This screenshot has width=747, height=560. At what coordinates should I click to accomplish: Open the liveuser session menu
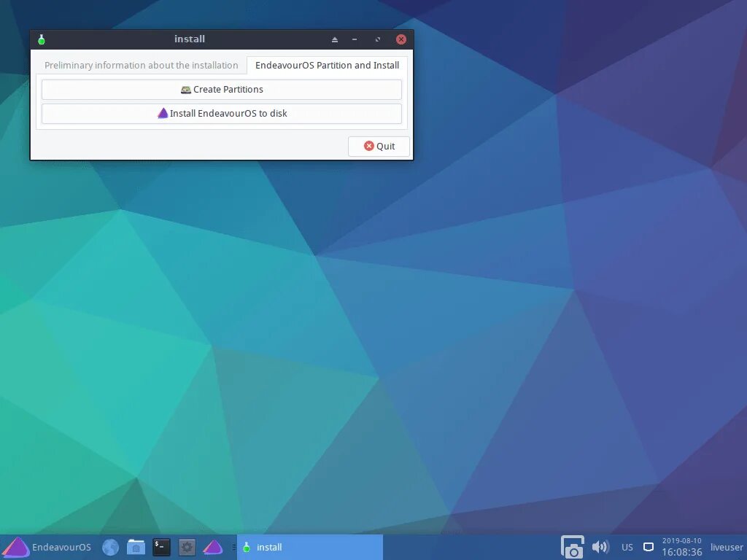point(727,547)
